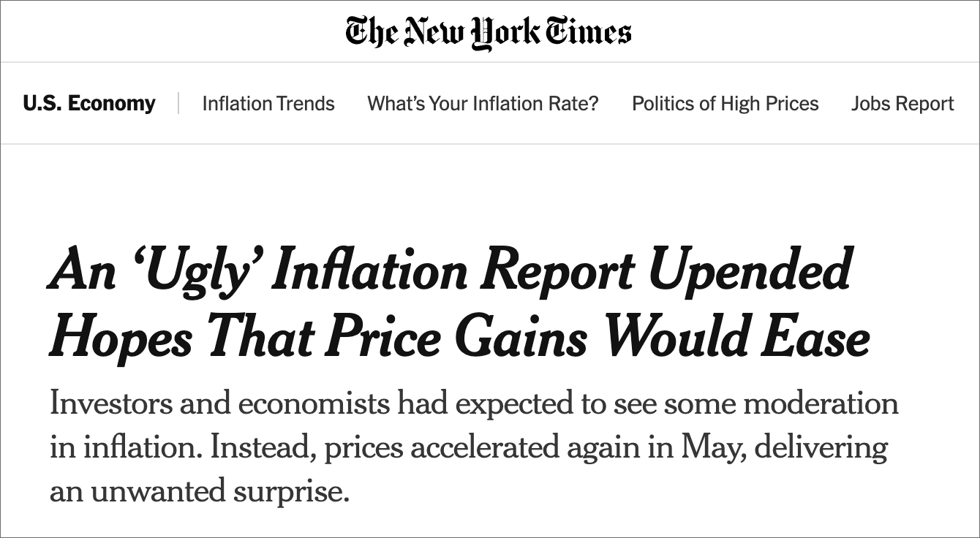Click The New York Times logo

pos(489,32)
